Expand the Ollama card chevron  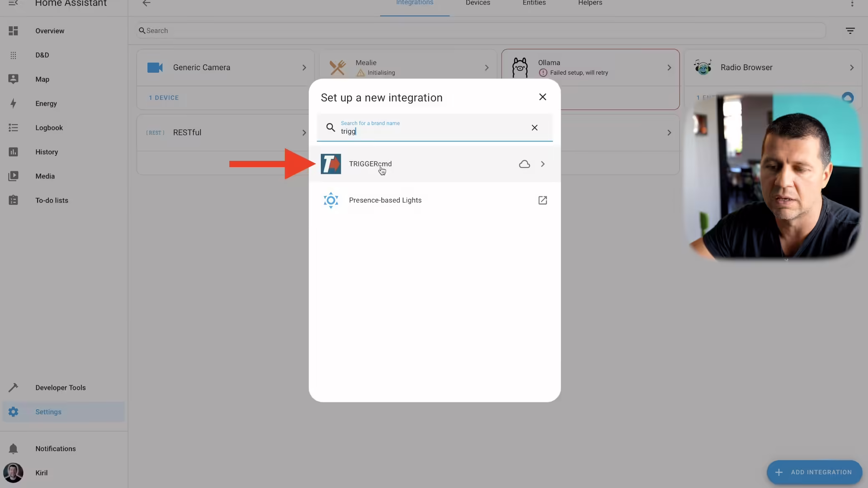669,68
